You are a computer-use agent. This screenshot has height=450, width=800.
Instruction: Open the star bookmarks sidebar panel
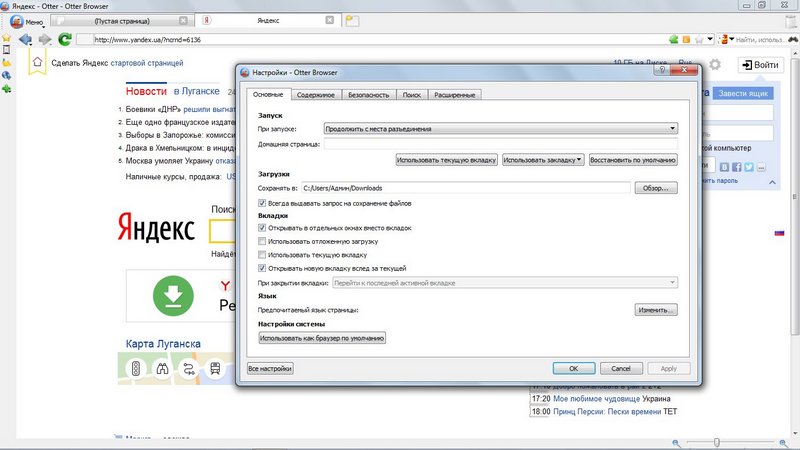[6, 38]
